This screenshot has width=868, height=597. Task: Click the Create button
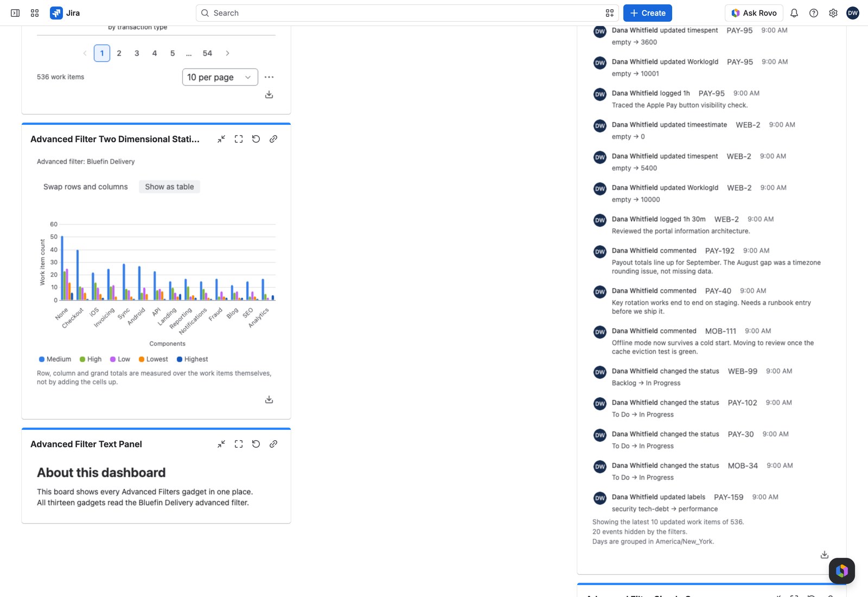[648, 13]
